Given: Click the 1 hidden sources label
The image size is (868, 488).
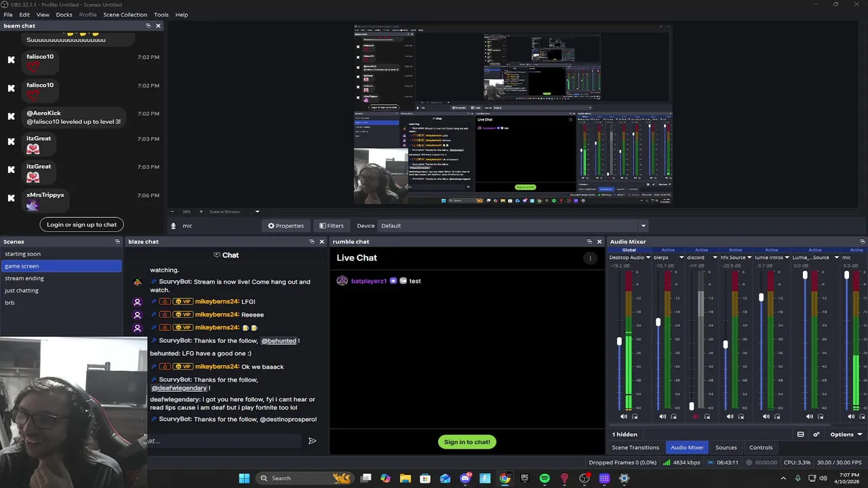Looking at the screenshot, I should (x=625, y=434).
